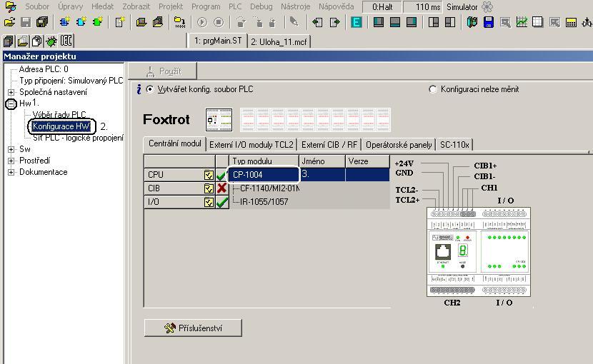Click the blue floppy disk icon
The height and width of the screenshot is (364, 593).
(489, 22)
